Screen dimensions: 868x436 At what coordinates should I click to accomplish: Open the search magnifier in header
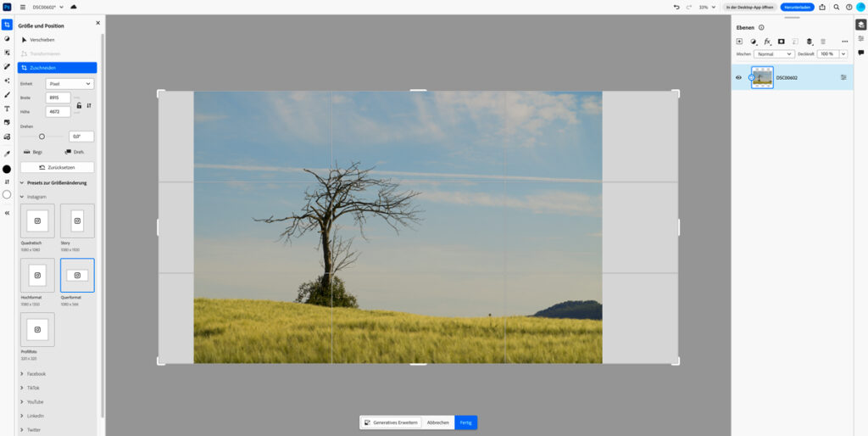837,7
